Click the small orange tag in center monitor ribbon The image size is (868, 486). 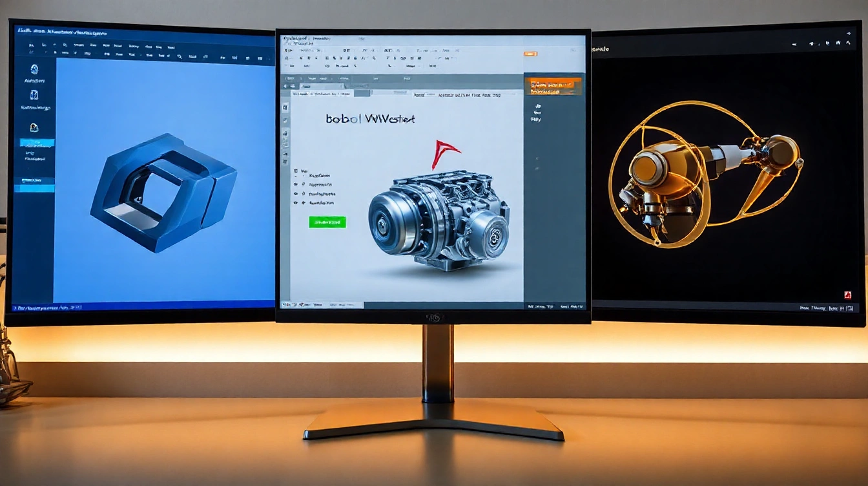click(x=530, y=54)
